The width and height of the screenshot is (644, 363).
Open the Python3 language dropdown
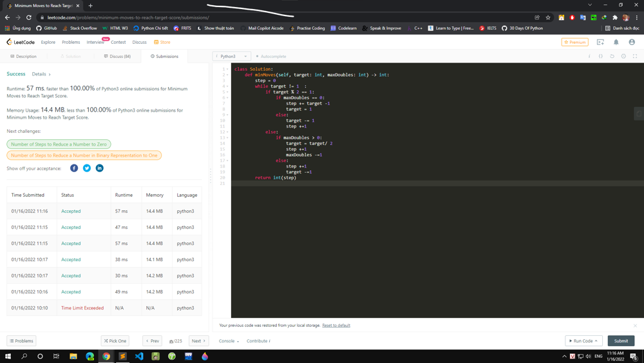point(232,56)
